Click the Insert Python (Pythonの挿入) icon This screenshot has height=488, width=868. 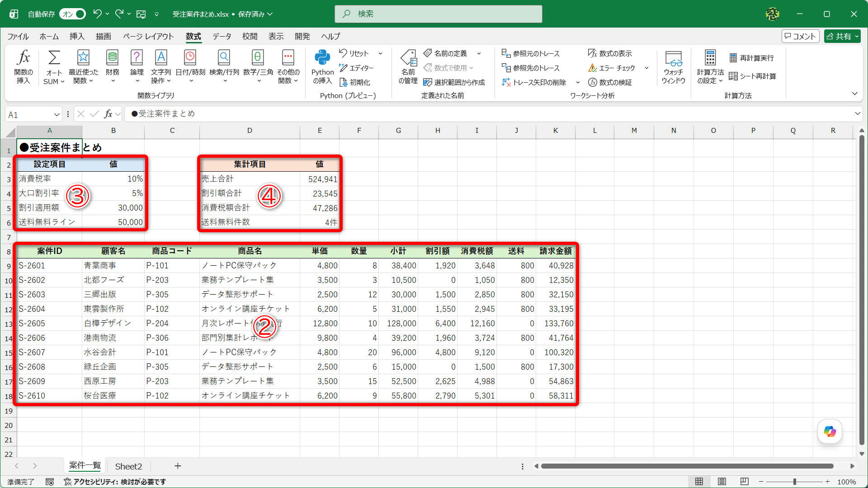(322, 58)
